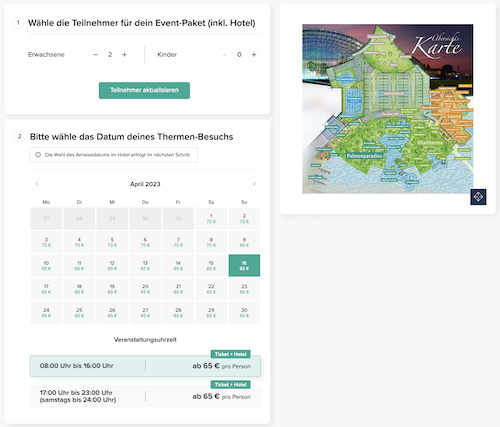Pick April 24 in the calendar

46,313
